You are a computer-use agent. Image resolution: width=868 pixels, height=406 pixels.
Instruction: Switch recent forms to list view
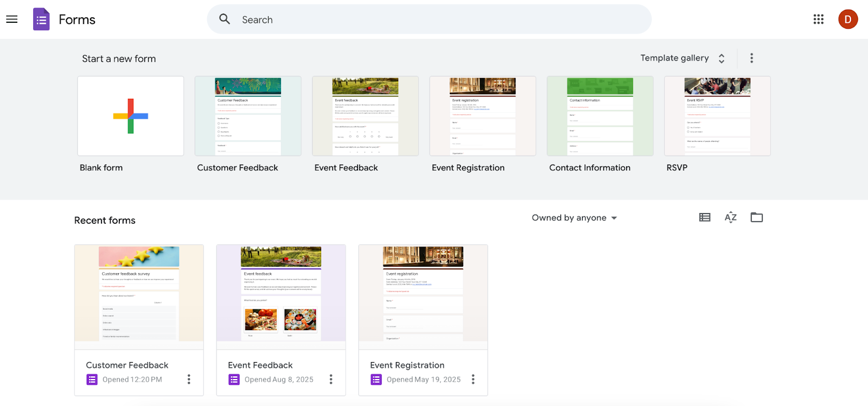[705, 217]
